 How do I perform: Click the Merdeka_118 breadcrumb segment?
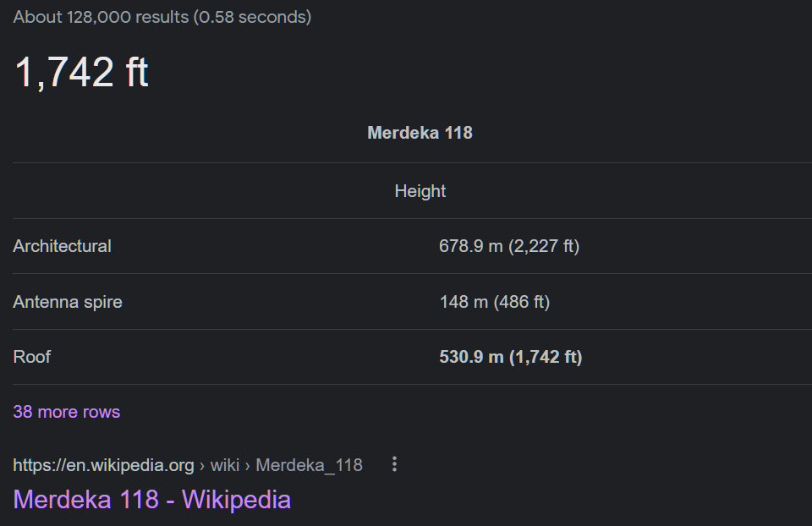pos(310,465)
